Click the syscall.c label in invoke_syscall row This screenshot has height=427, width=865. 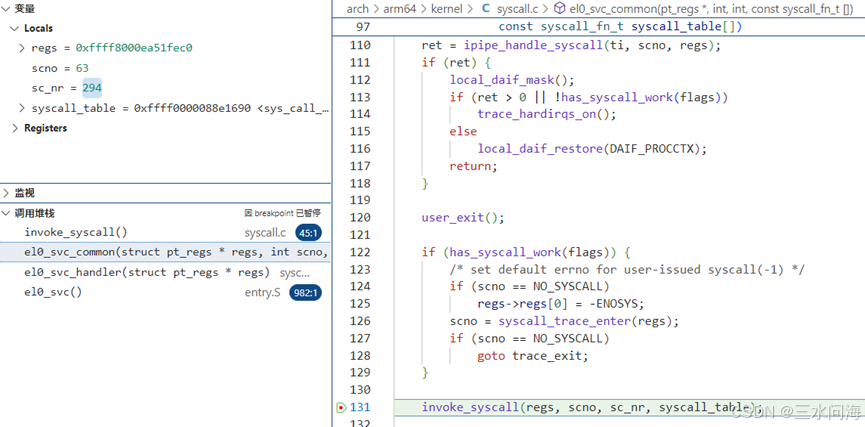[x=265, y=233]
